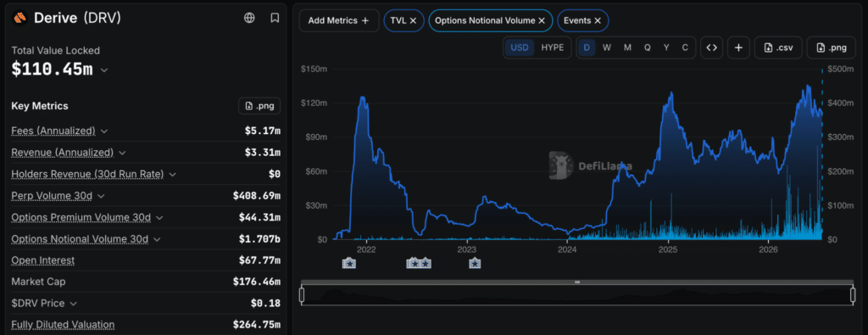Viewport: 868px width, 335px height.
Task: Open the Add Metrics menu
Action: tap(339, 20)
